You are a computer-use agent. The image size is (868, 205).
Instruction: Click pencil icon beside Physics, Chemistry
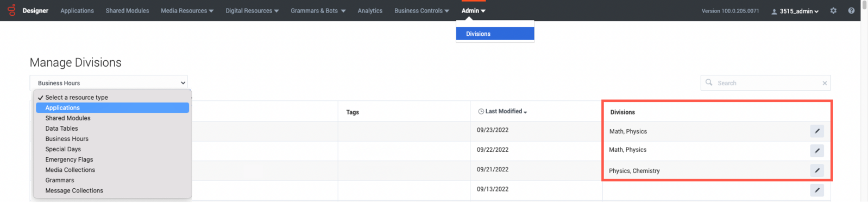click(x=817, y=170)
